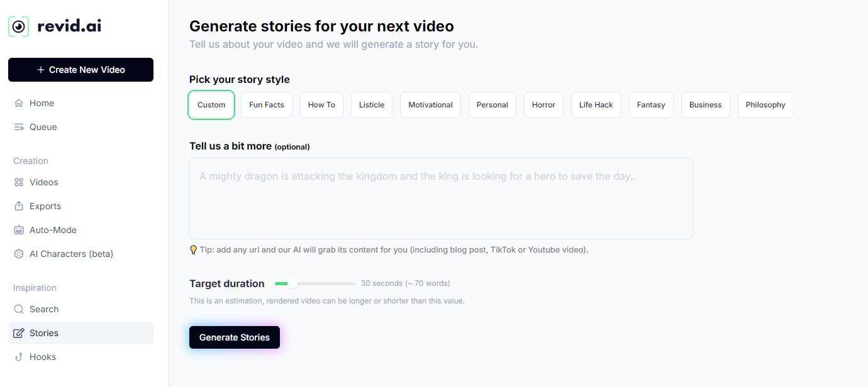Click the AI Characters cube icon
868x387 pixels.
click(19, 254)
